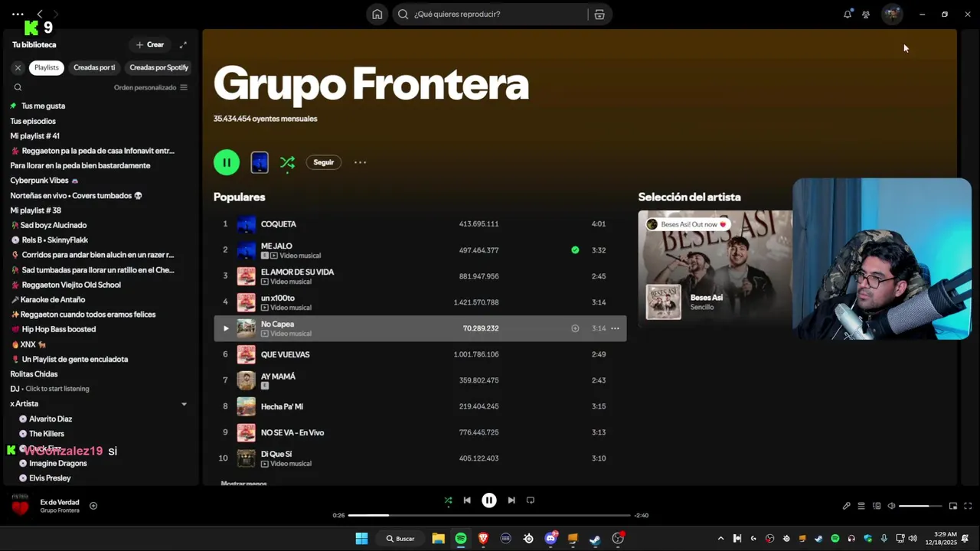
Task: Open the Grupo Frontera link in now playing bar
Action: point(60,510)
